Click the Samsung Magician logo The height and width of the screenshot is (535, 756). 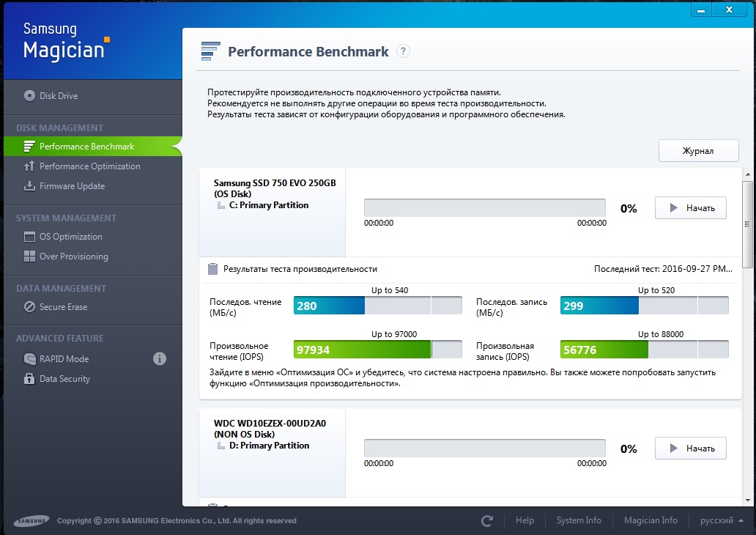[67, 43]
